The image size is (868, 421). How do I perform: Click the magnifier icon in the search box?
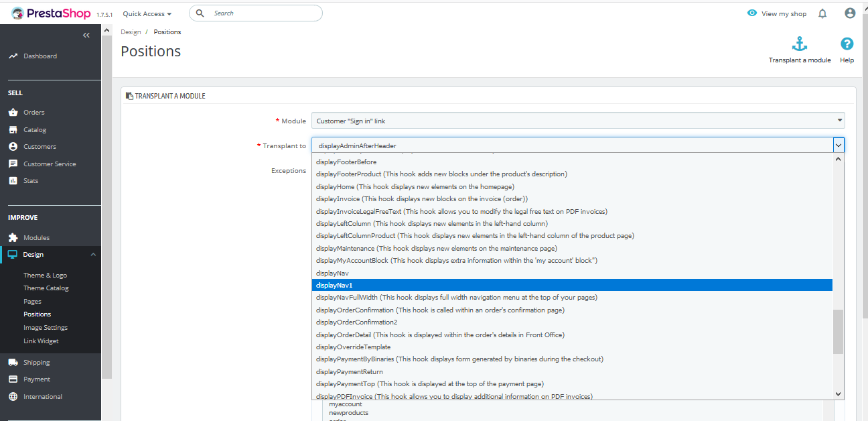tap(200, 13)
